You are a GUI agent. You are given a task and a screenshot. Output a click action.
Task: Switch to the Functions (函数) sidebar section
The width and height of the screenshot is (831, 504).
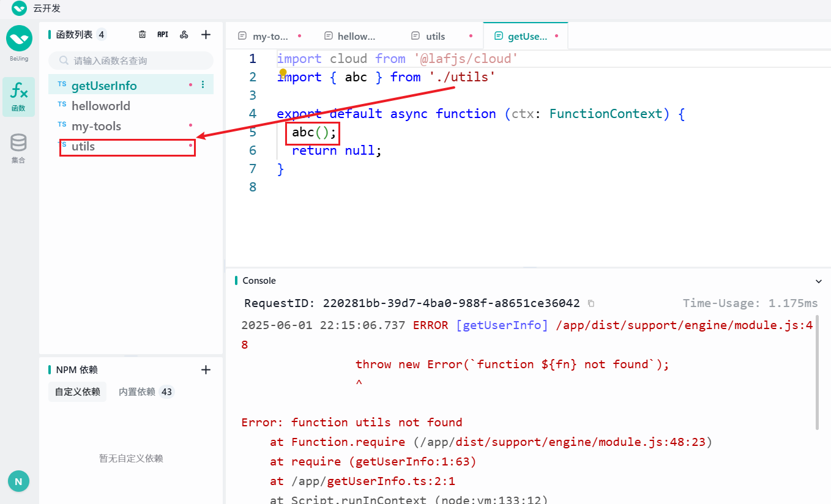click(x=18, y=97)
